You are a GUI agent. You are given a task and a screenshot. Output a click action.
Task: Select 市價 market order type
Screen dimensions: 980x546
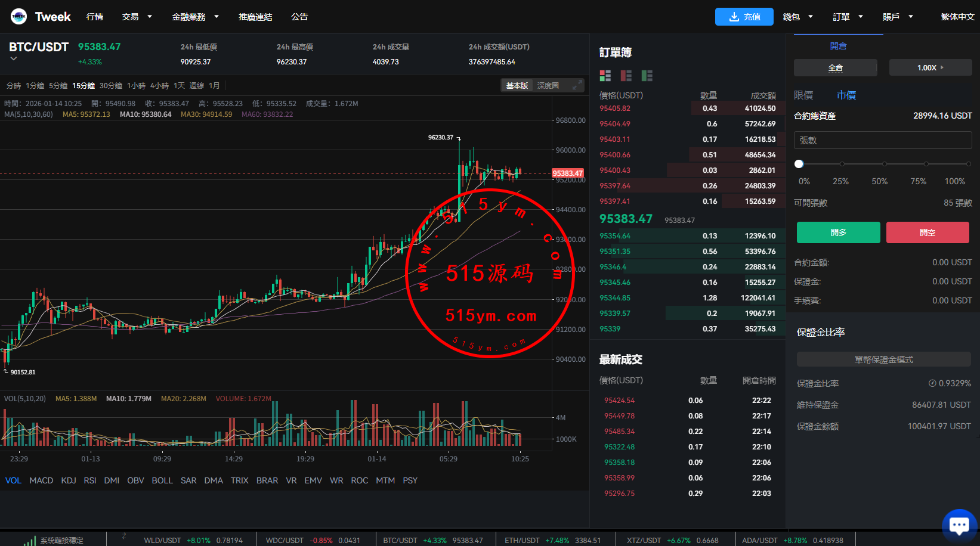(846, 95)
